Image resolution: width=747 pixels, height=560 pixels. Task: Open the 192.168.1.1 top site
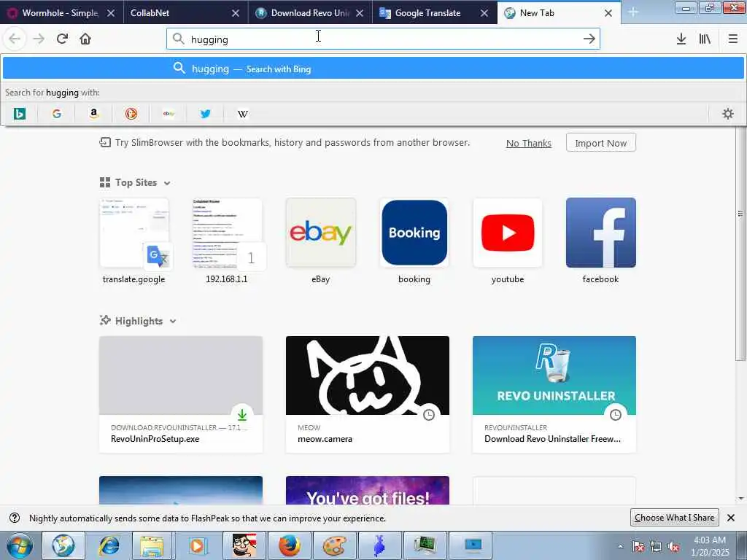point(228,242)
